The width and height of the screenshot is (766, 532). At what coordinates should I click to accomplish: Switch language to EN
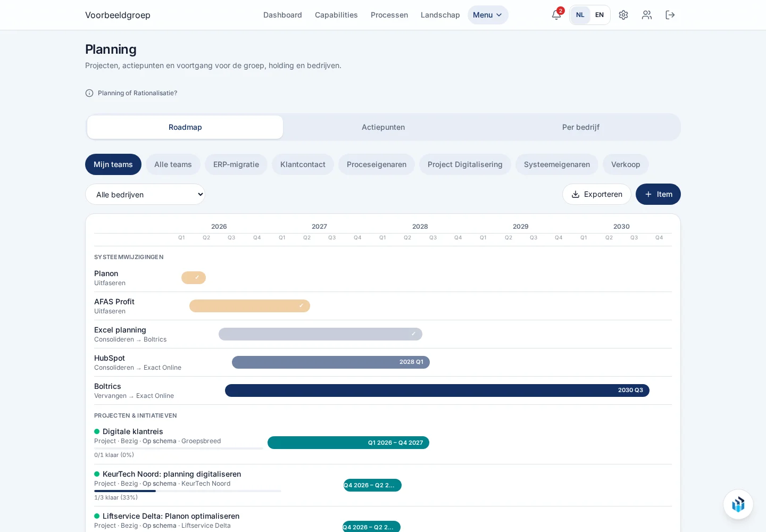click(x=600, y=15)
